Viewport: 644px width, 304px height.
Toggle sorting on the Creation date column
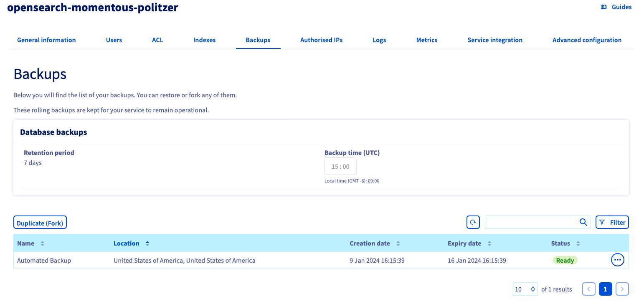pyautogui.click(x=397, y=243)
